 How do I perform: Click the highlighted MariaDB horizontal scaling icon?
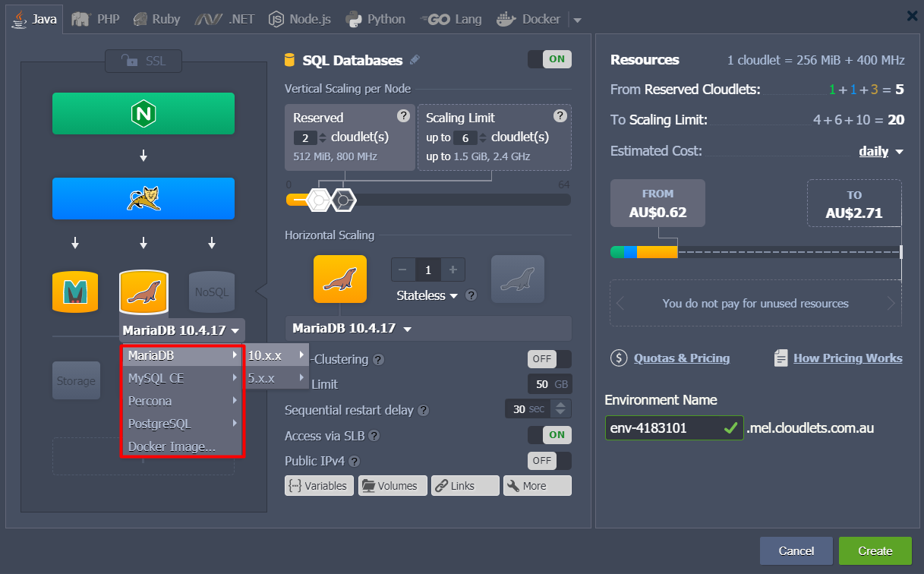click(340, 279)
